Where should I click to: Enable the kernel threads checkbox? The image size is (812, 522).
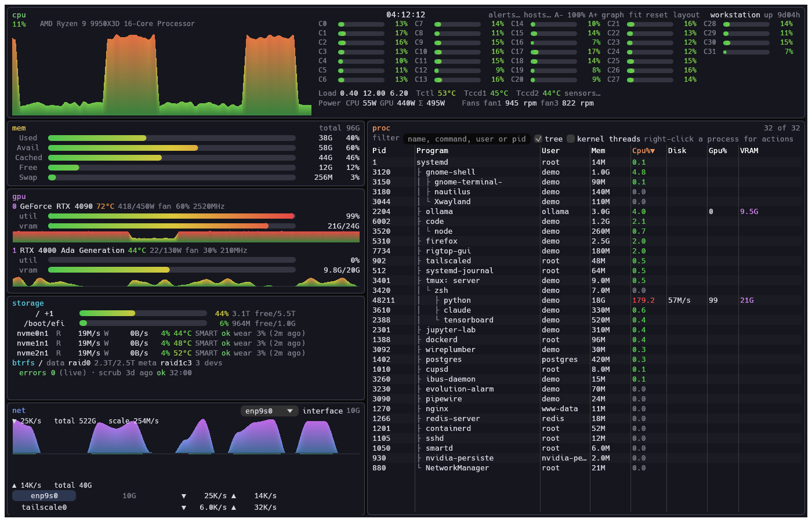(x=571, y=139)
